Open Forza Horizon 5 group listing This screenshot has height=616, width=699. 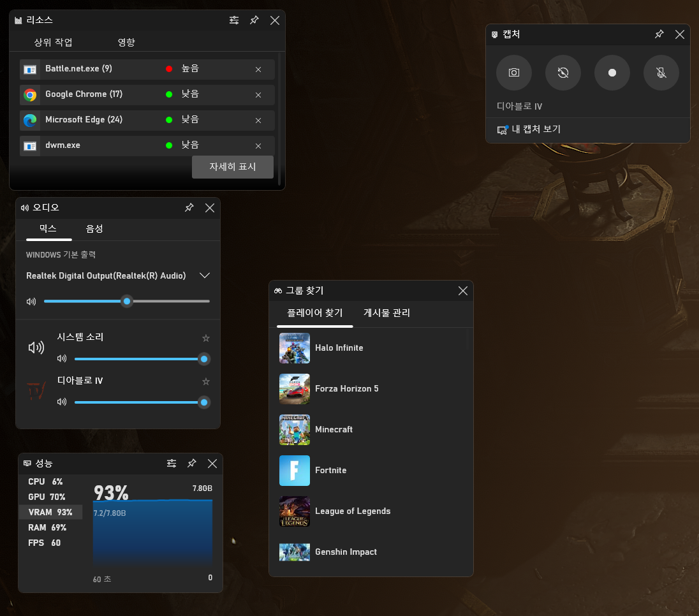point(371,389)
